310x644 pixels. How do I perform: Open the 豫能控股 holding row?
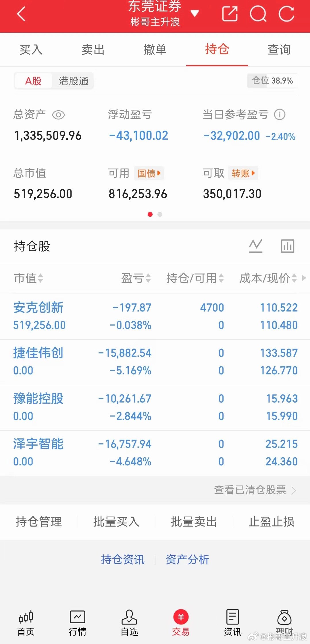155,408
